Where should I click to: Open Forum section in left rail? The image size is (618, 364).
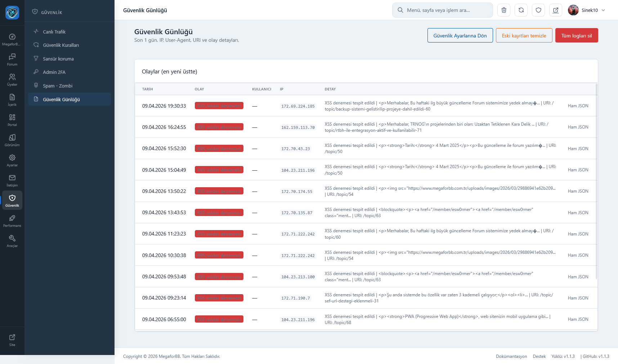pyautogui.click(x=12, y=60)
